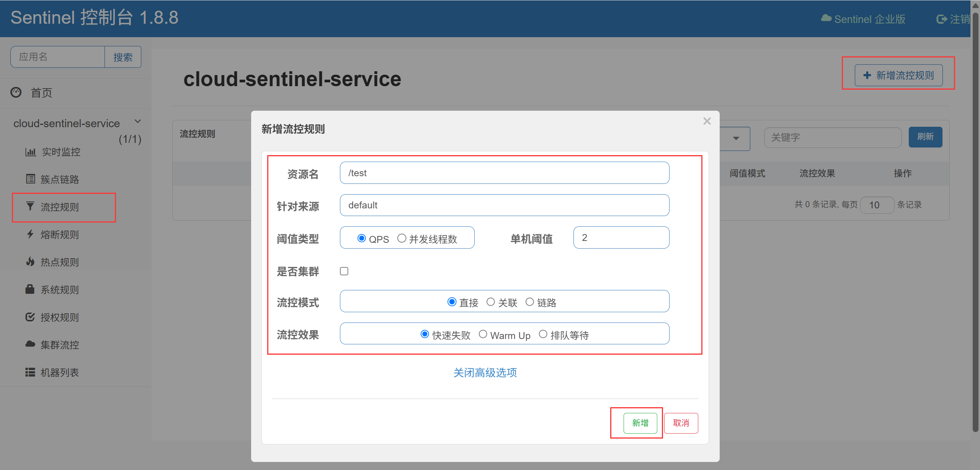Click the red 取消 button
The image size is (980, 470).
tap(681, 423)
